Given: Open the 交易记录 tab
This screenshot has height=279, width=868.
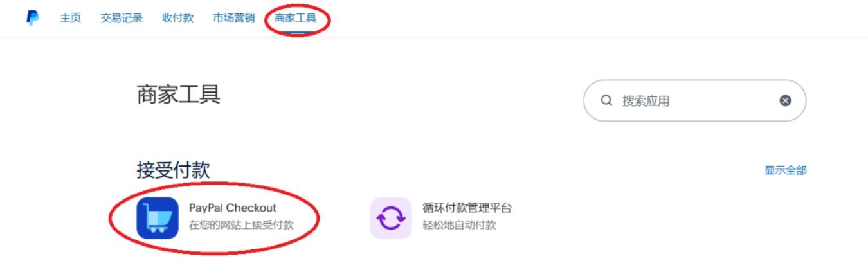Looking at the screenshot, I should [x=122, y=18].
